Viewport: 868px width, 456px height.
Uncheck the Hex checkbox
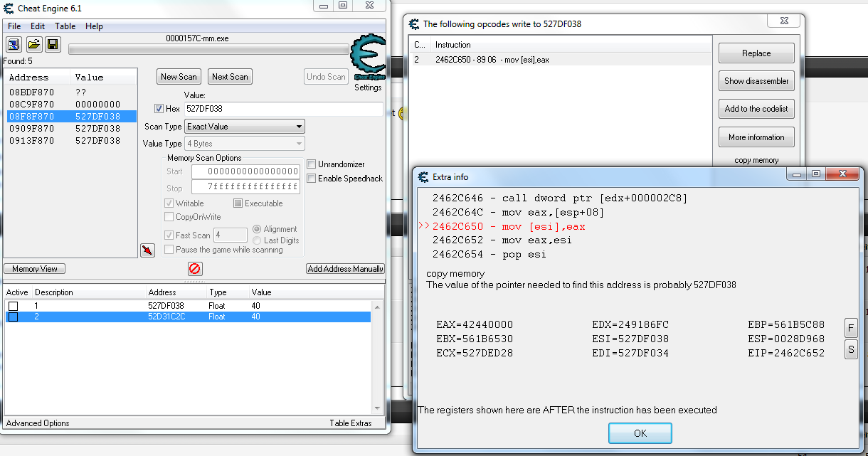(x=159, y=109)
